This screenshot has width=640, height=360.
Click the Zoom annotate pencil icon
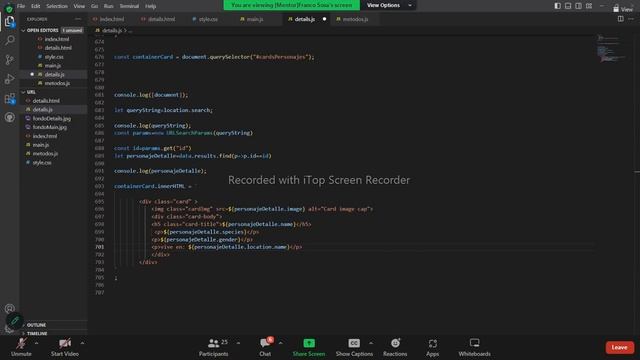click(14, 321)
